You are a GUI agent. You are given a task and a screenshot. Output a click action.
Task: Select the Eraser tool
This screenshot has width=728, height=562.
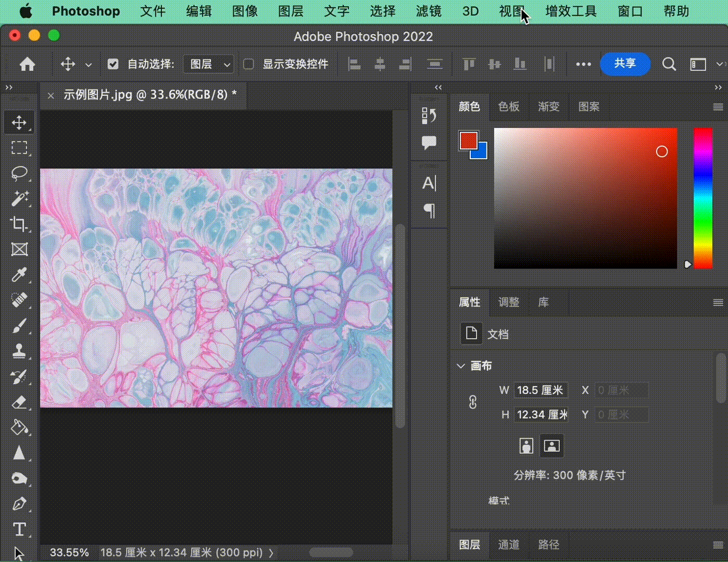point(19,402)
